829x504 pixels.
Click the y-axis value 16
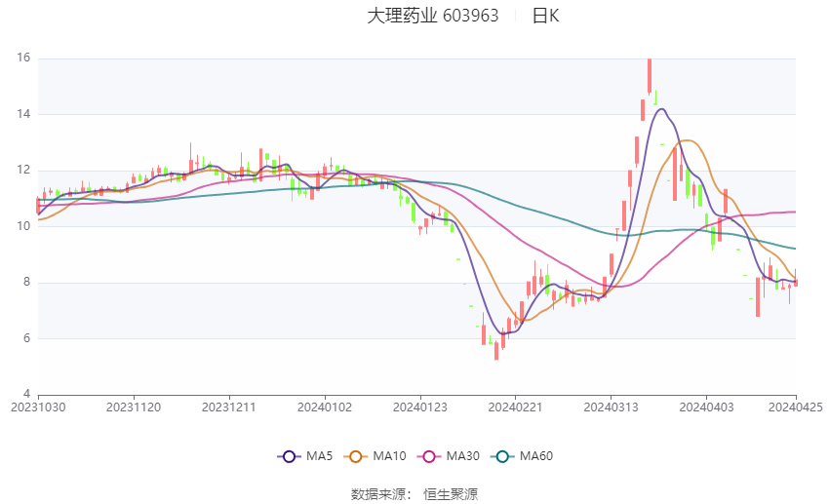click(23, 58)
